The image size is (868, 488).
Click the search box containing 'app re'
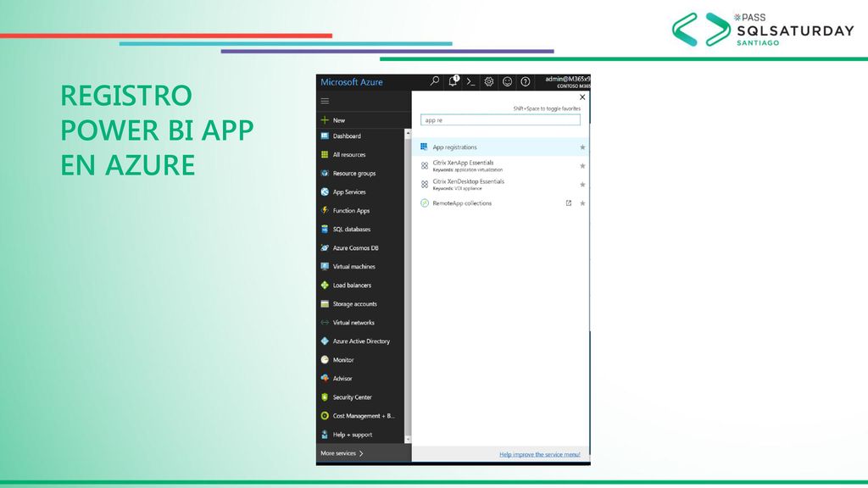500,120
